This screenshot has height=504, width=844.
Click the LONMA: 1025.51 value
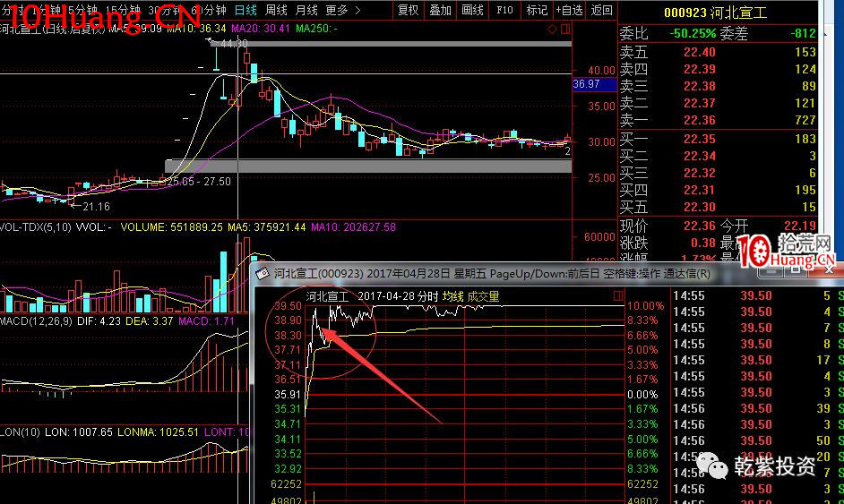(x=159, y=431)
